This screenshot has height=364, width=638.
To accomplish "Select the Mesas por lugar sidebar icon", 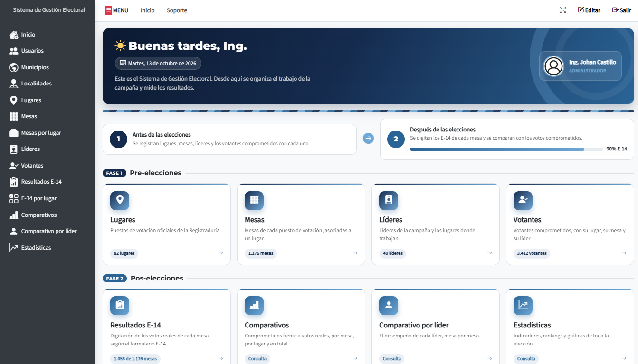I will 14,133.
